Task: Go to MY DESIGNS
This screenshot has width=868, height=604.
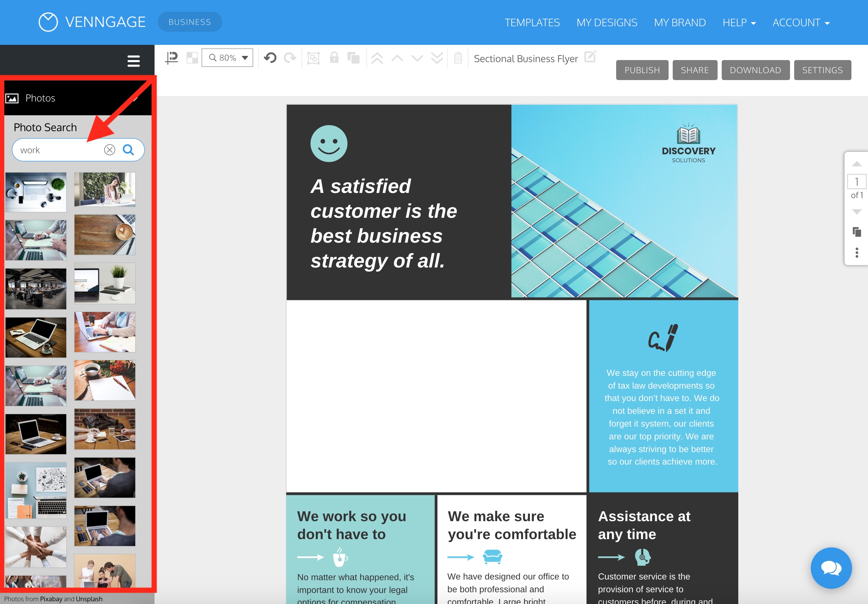Action: coord(606,23)
